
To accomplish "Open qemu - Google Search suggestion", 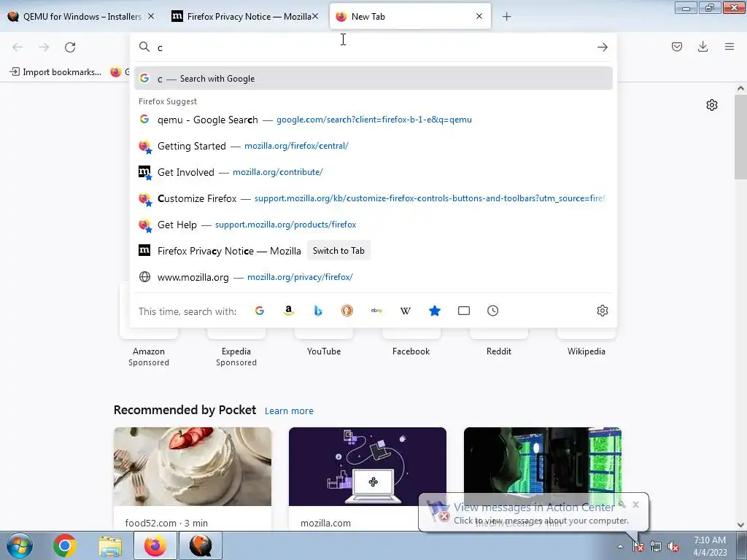I will 373,120.
